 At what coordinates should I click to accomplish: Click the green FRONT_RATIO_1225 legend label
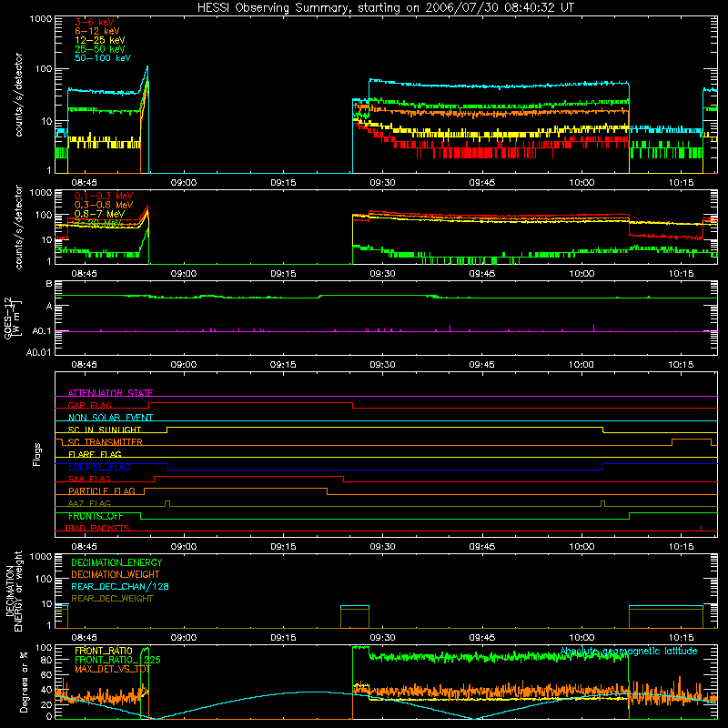(117, 661)
